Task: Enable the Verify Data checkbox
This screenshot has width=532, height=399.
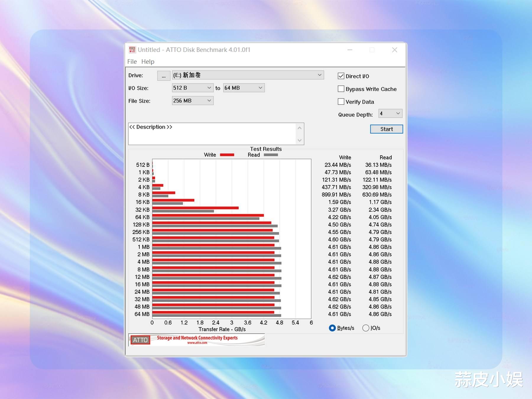Action: click(341, 101)
